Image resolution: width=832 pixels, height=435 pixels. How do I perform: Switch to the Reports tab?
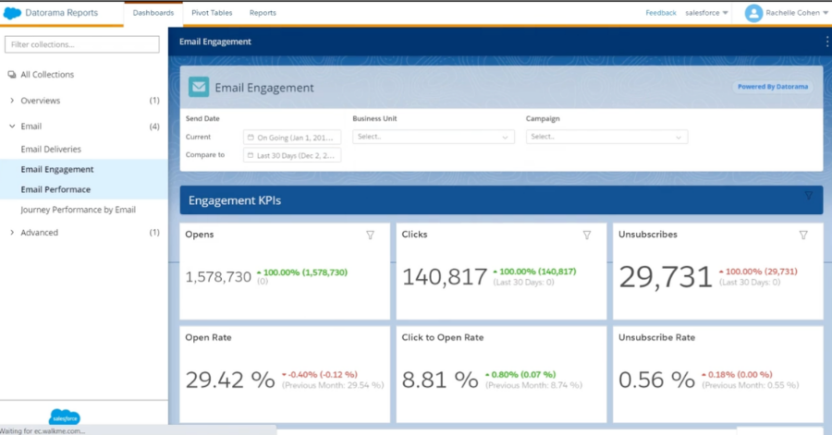coord(263,13)
